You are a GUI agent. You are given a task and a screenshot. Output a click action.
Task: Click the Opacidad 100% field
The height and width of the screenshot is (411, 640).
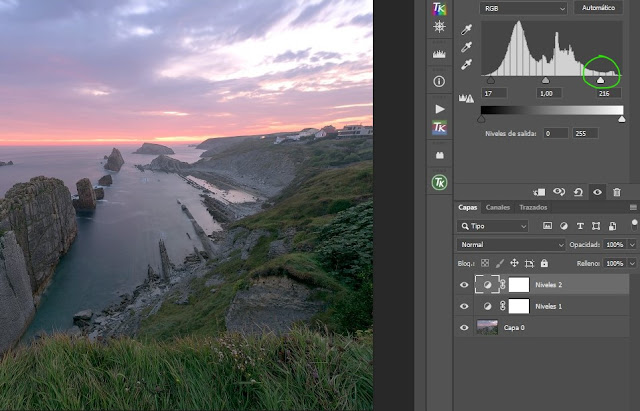point(615,244)
